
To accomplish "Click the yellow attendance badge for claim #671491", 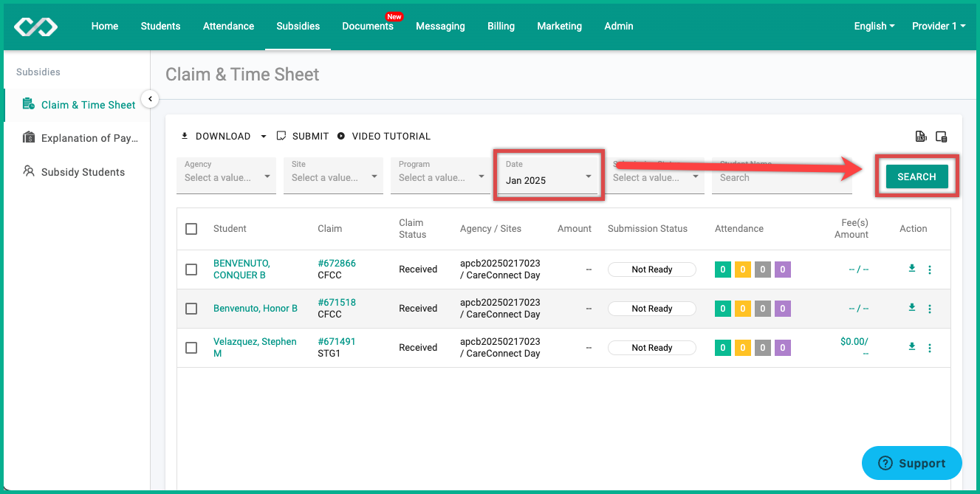I will point(743,348).
